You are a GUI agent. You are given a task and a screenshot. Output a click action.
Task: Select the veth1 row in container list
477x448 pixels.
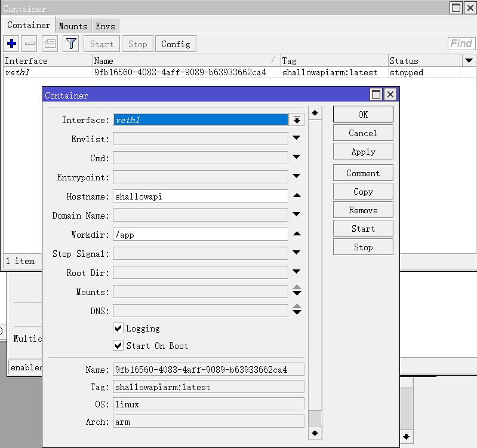239,72
